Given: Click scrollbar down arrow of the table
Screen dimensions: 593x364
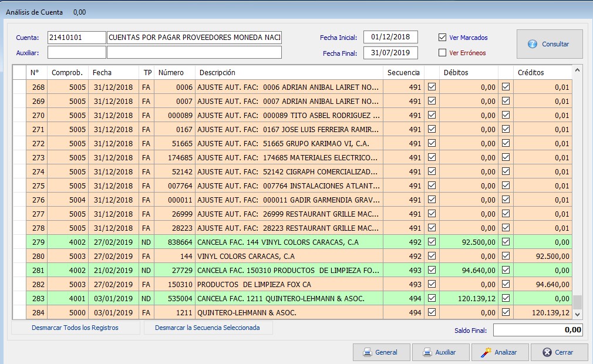Looking at the screenshot, I should coord(577,314).
